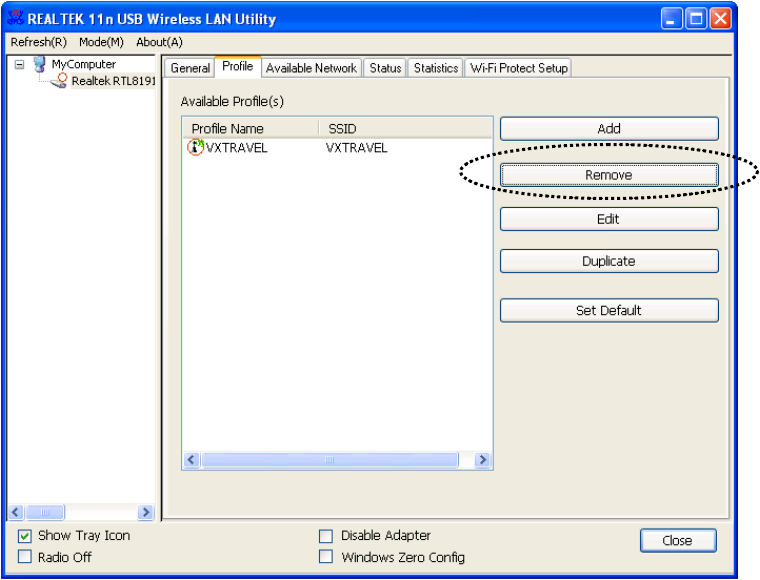Select the VXTRAVEL profile name row
Viewport: 760px width, 580px height.
click(x=237, y=147)
